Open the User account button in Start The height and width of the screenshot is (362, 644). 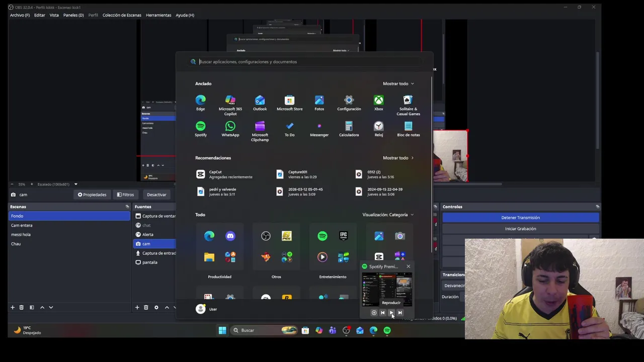pos(206,309)
